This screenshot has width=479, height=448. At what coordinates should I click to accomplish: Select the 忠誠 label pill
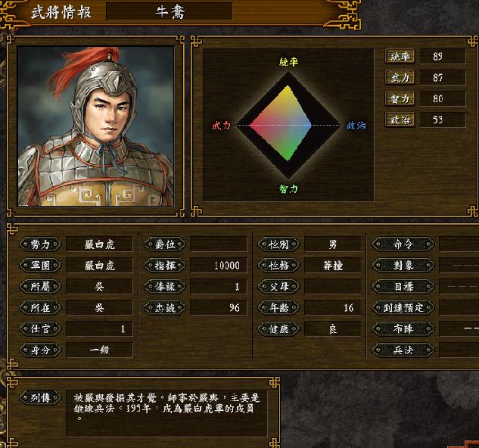(165, 307)
